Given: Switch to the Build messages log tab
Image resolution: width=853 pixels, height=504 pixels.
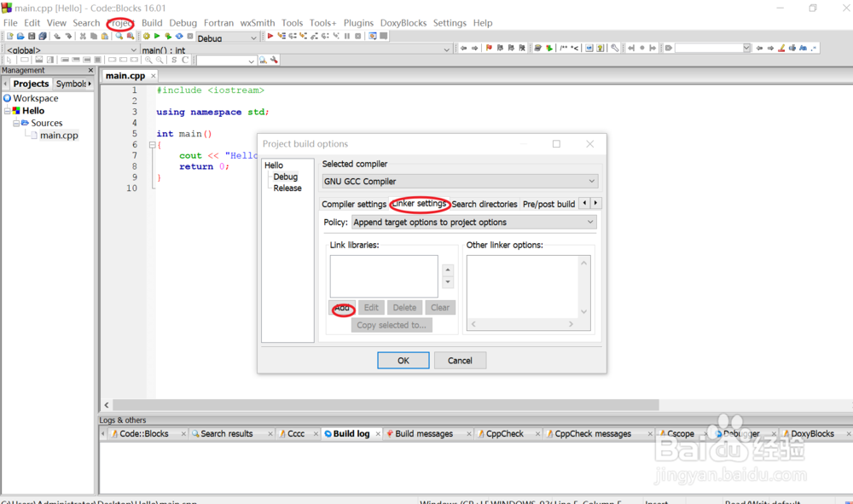Looking at the screenshot, I should click(423, 433).
